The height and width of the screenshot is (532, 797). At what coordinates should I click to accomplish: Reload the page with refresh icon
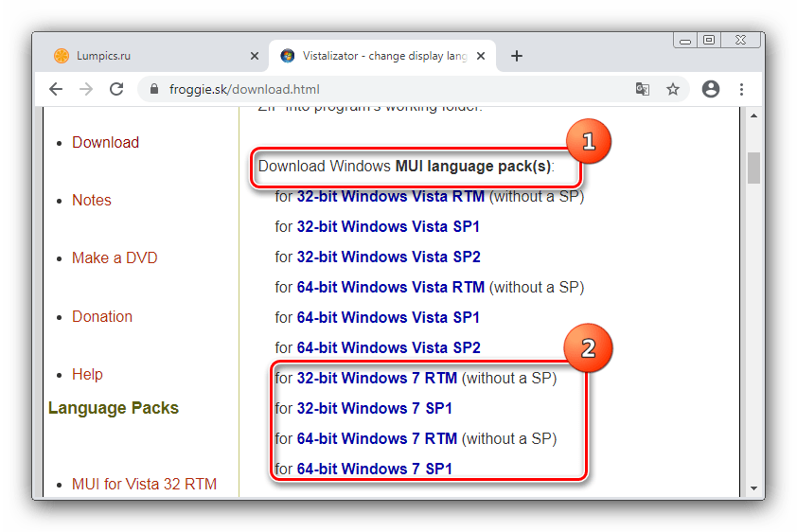(116, 89)
